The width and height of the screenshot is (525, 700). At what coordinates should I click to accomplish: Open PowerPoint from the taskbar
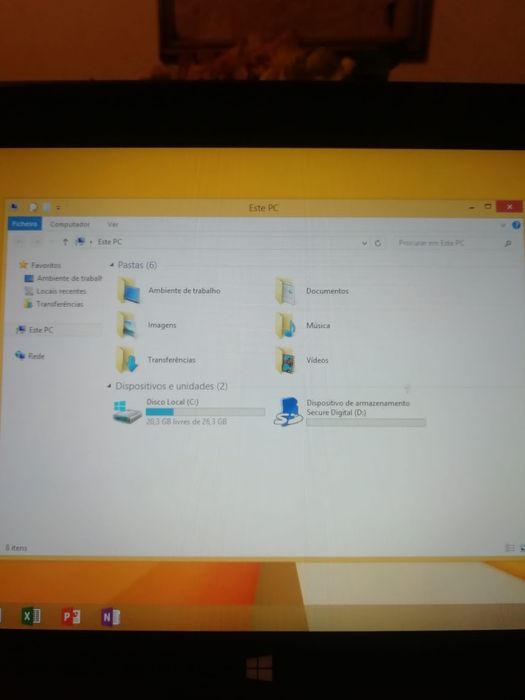click(71, 617)
